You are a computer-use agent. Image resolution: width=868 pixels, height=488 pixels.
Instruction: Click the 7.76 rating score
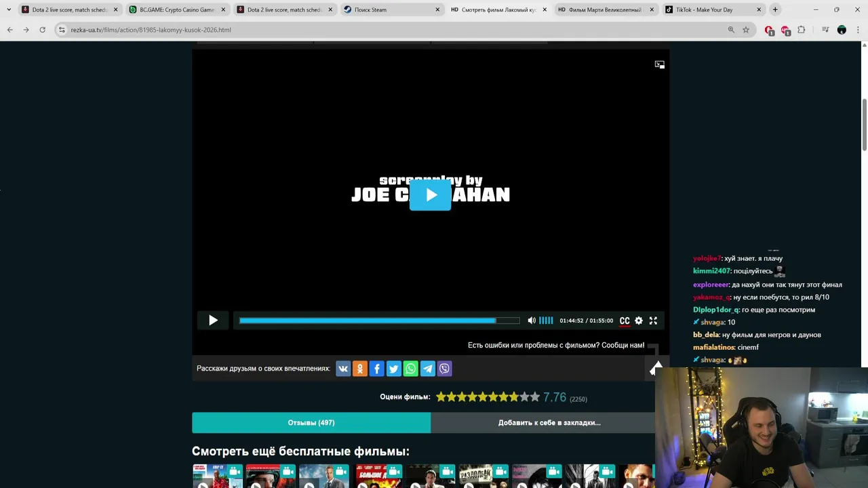click(x=555, y=397)
